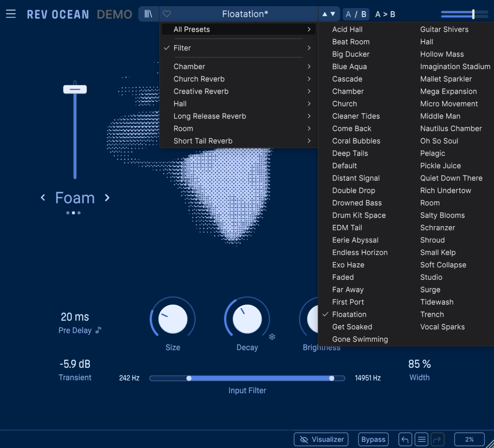The image size is (494, 448).
Task: Pick the Eerie Abyssal preset
Action: (x=355, y=240)
